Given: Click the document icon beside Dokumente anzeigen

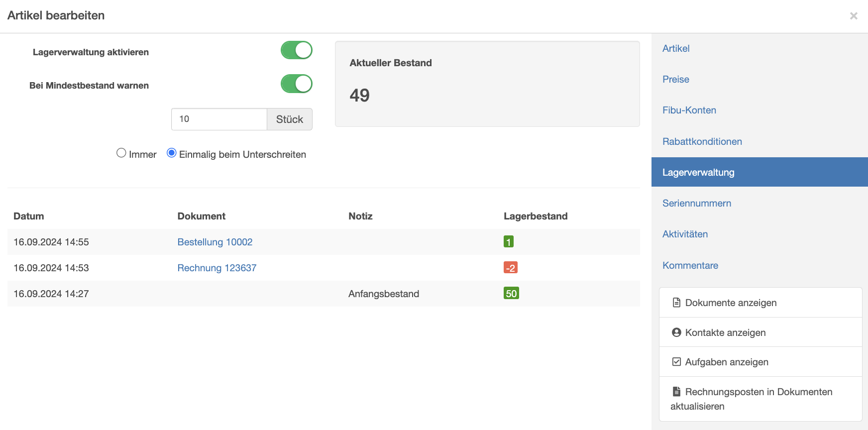Looking at the screenshot, I should click(x=676, y=303).
